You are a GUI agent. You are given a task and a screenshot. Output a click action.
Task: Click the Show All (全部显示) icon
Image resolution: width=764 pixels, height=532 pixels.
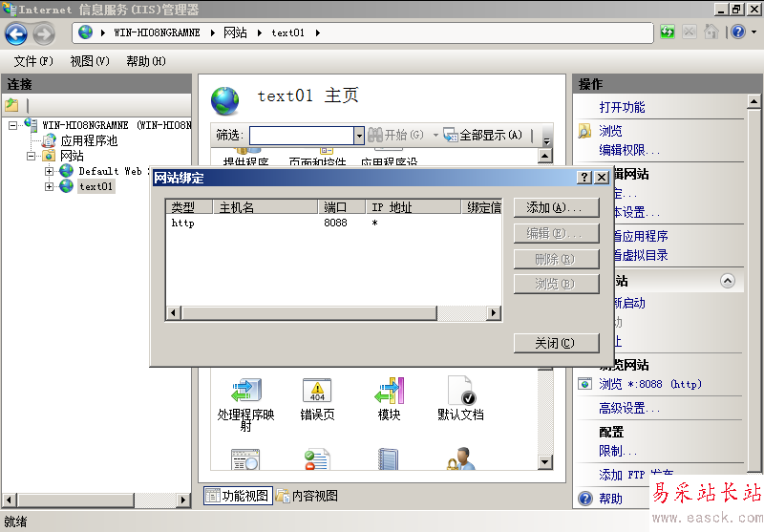[x=450, y=135]
